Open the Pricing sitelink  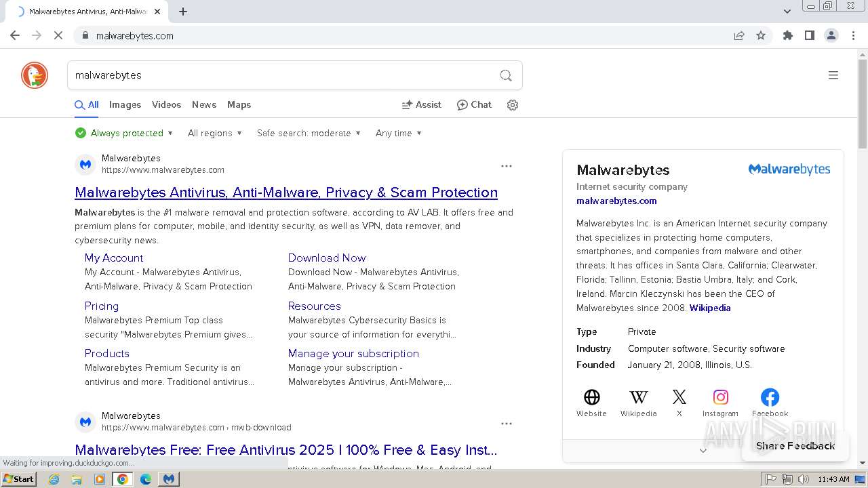[x=102, y=306]
